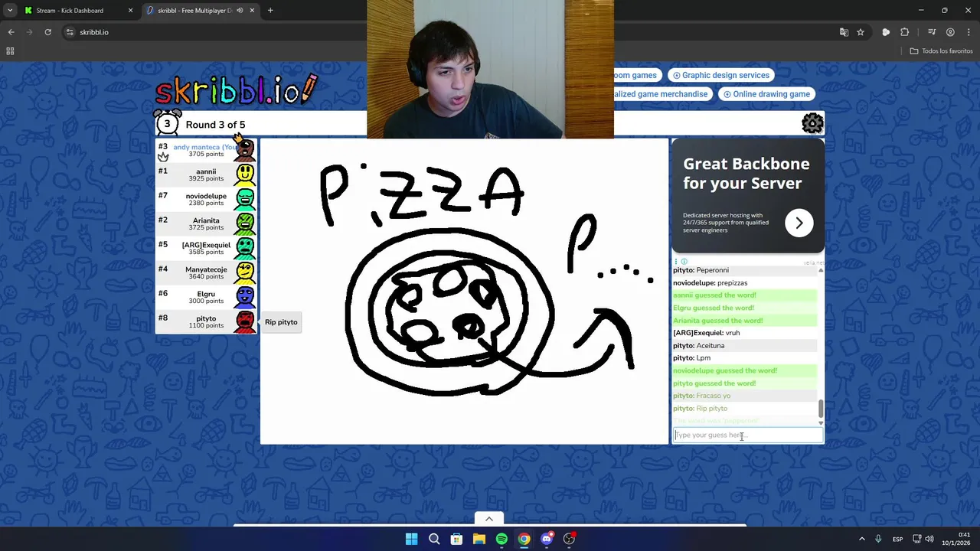Viewport: 980px width, 551px height.
Task: Click the skribbl.io address bar
Action: coord(452,32)
